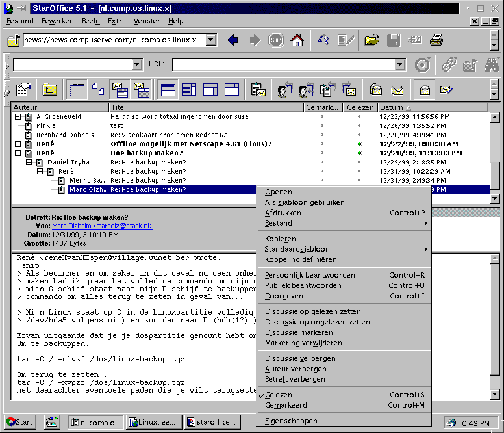504x433 pixels.
Task: Click the clipboard with envelope icon
Action: point(258,90)
